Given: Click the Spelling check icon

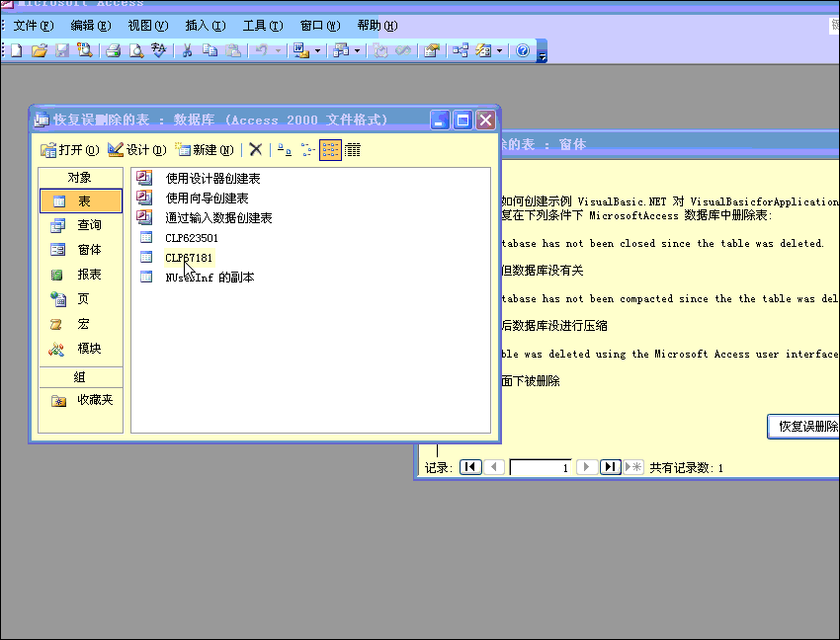Looking at the screenshot, I should tap(158, 51).
